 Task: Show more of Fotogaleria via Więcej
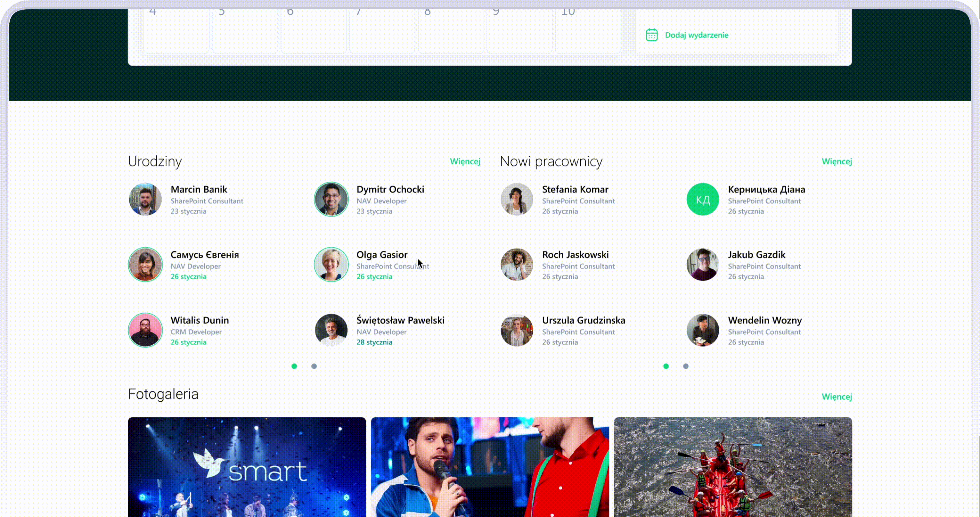(837, 397)
